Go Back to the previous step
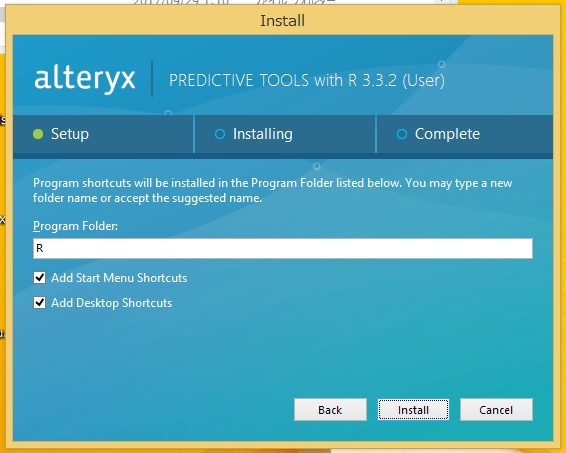566x453 pixels. 330,410
